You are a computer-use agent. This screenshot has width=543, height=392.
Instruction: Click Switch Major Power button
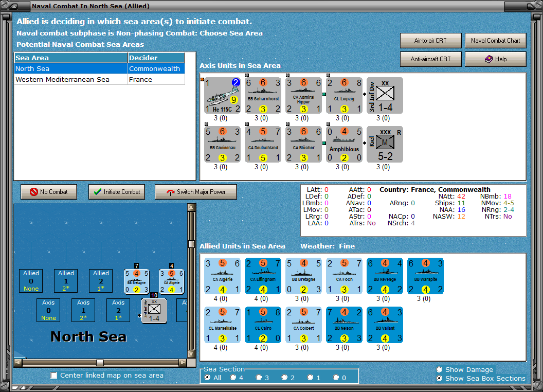[x=196, y=192]
